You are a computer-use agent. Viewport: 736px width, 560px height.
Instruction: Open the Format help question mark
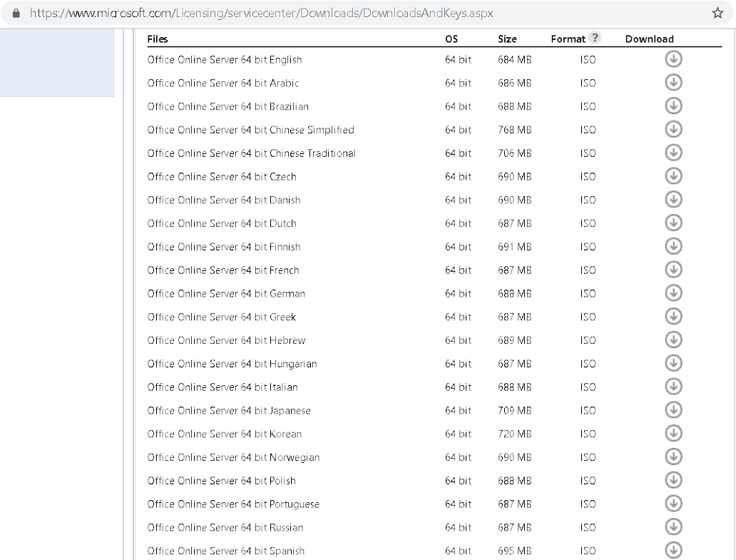595,38
